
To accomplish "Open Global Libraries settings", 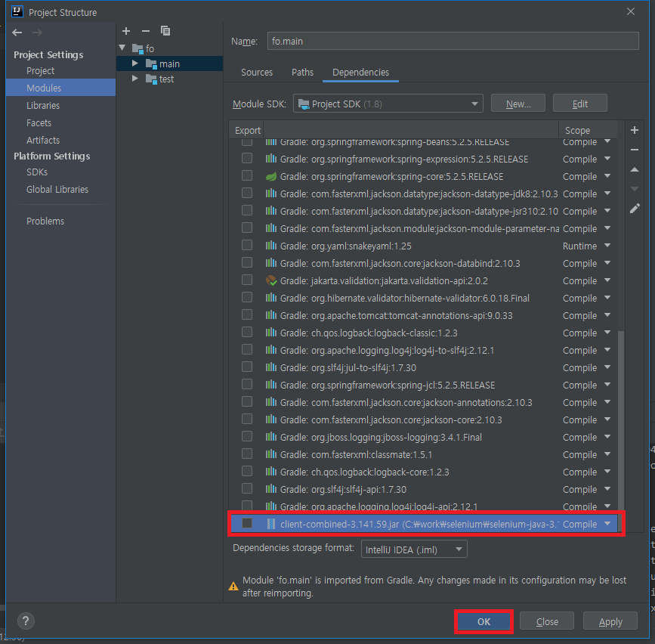I will (57, 189).
